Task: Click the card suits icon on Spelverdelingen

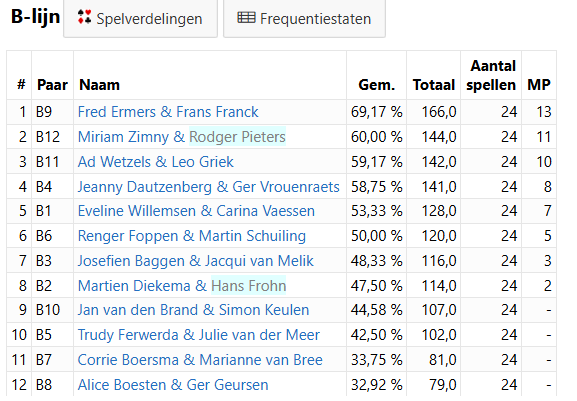Action: (x=84, y=17)
